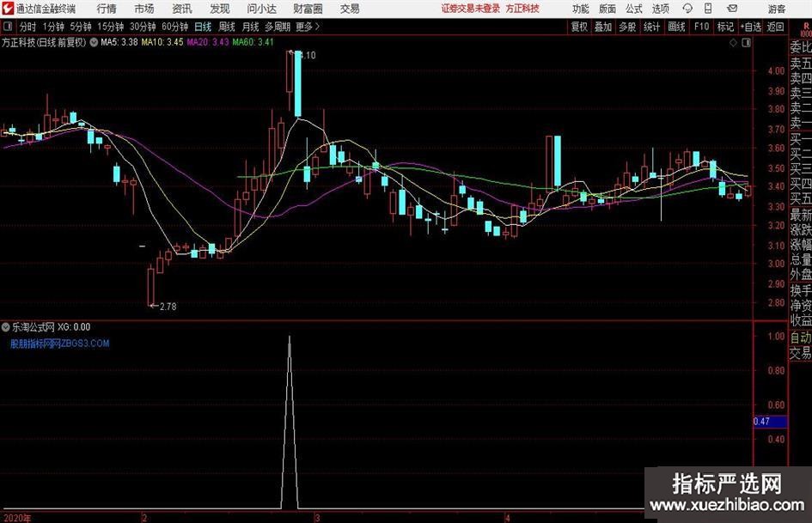Image resolution: width=812 pixels, height=523 pixels.
Task: Click the month 2 timeline marker
Action: [x=144, y=518]
